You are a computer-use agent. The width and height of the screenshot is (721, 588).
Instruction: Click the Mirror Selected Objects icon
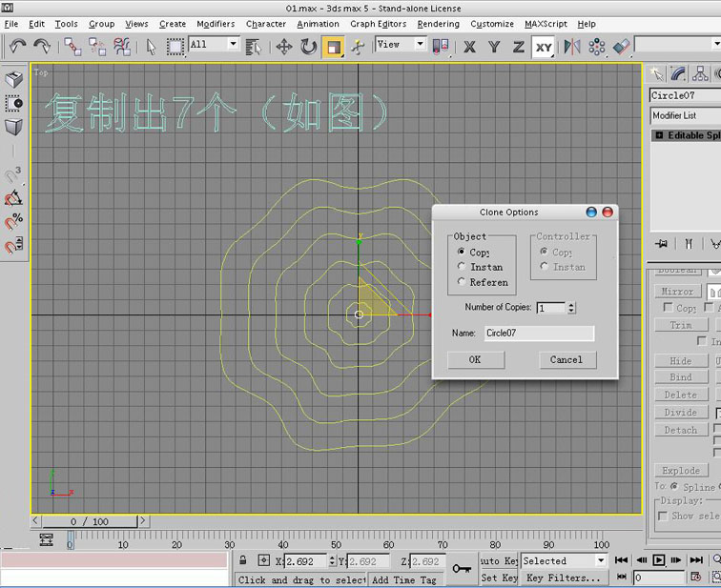(572, 47)
